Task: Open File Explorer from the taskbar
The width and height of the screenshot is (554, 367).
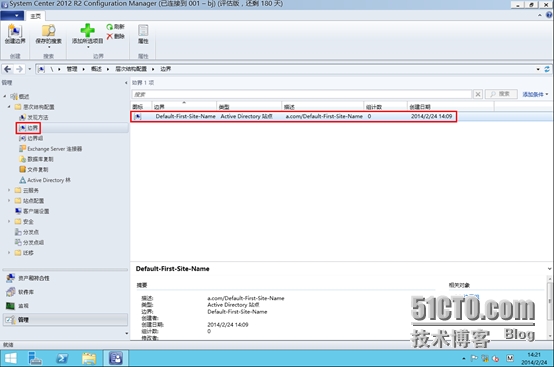Action: [89, 358]
